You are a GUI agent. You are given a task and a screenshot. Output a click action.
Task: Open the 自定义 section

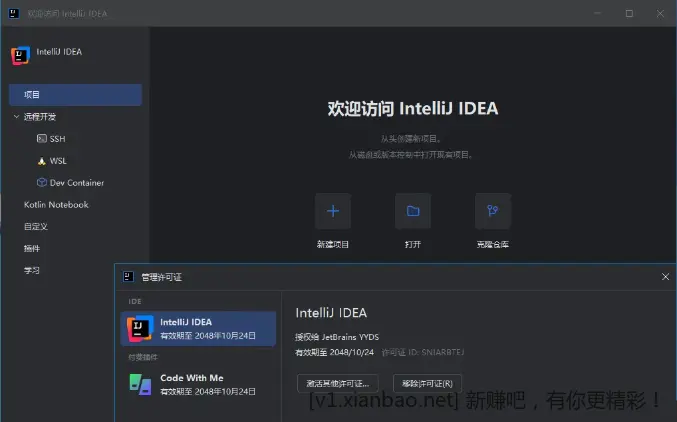pos(36,226)
